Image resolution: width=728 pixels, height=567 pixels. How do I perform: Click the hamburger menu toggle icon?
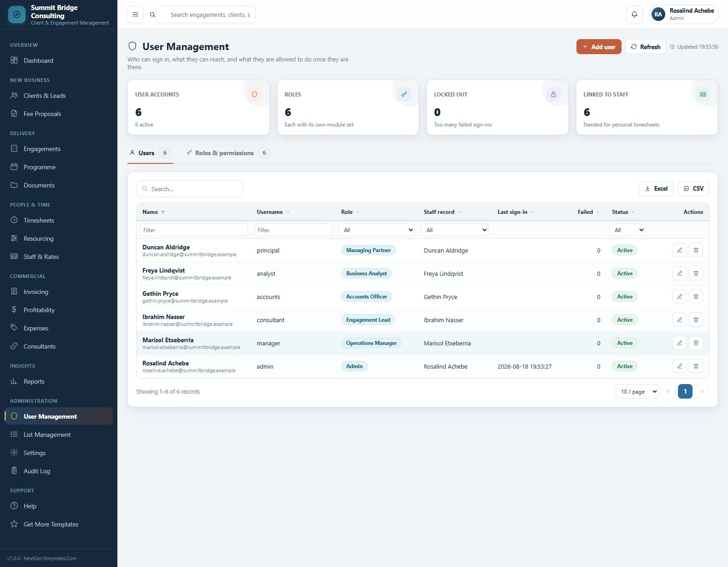click(x=135, y=15)
